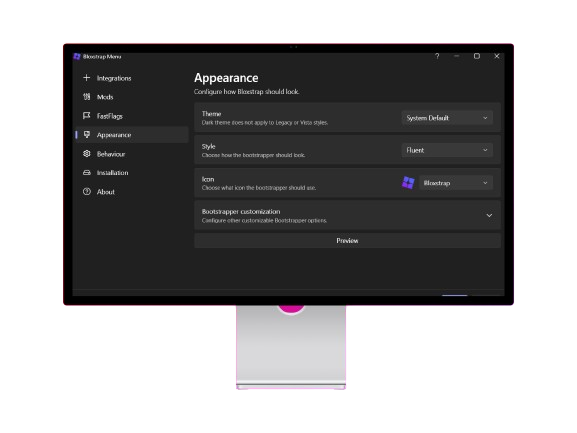Click the Mods sliders icon
Viewport: 577px width, 433px height.
86,97
